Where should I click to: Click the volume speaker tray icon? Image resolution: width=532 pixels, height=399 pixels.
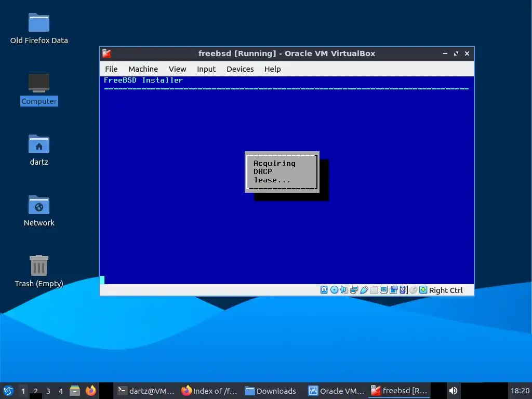(453, 391)
